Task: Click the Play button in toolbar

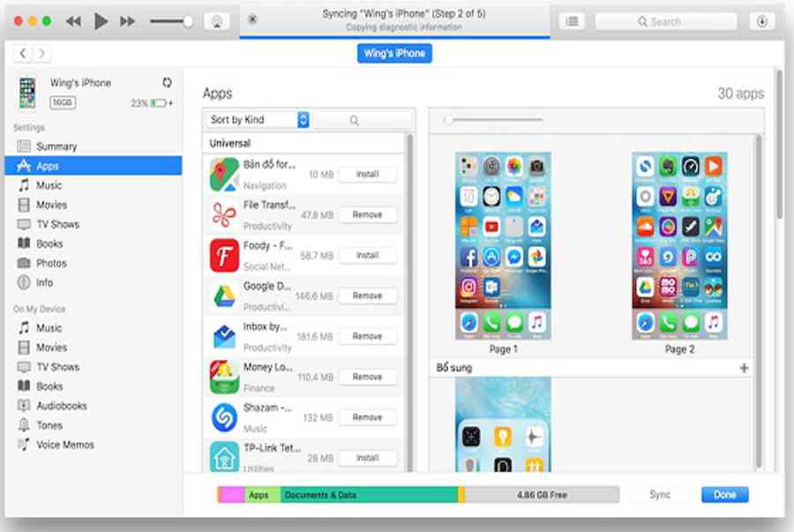Action: pos(101,21)
